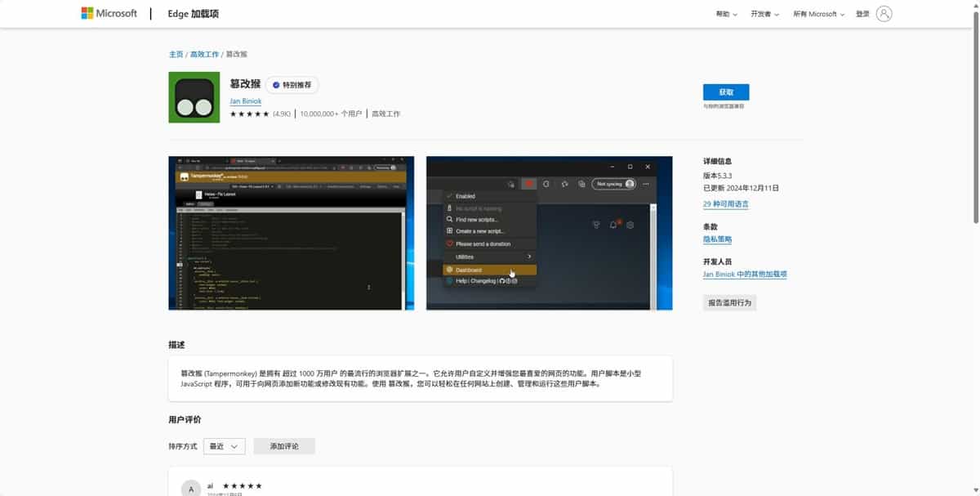Open developer Jan Biniok link
This screenshot has height=496, width=980.
coord(246,101)
